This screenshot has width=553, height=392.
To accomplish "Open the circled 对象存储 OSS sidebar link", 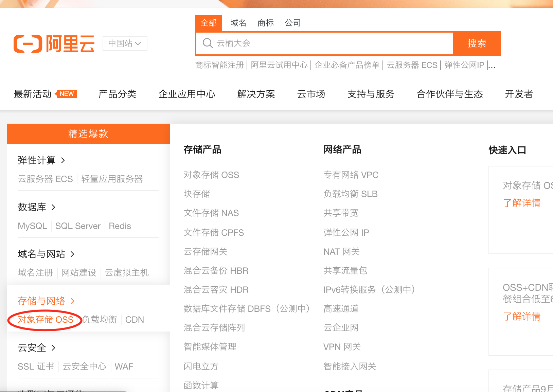I will [x=46, y=320].
